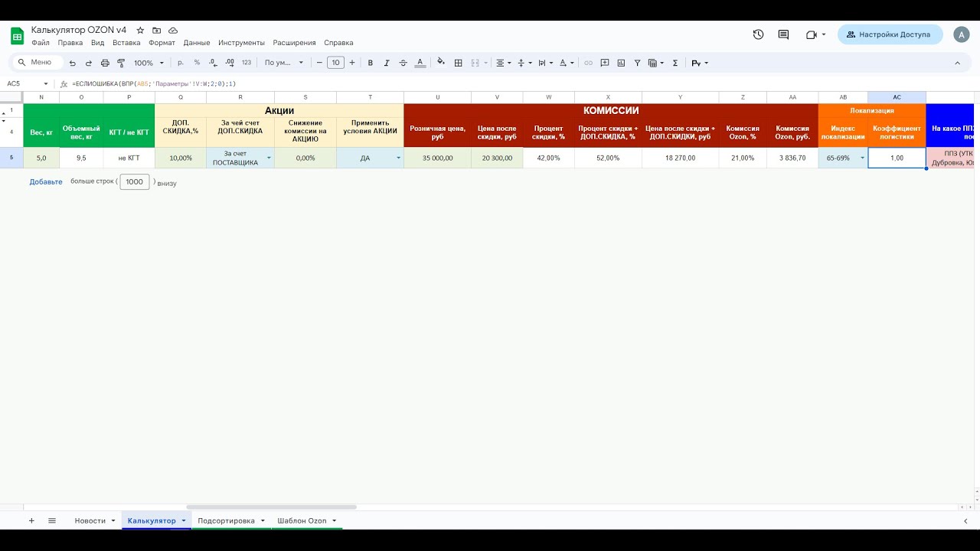Screen dimensions: 980x551
Task: Open the Файл menu
Action: click(41, 43)
